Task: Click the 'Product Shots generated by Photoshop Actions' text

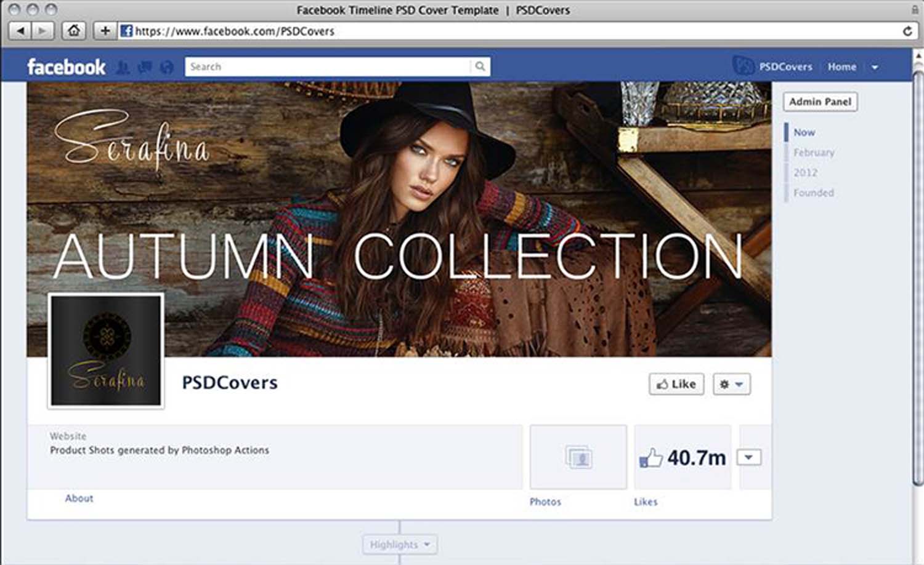Action: click(x=160, y=450)
